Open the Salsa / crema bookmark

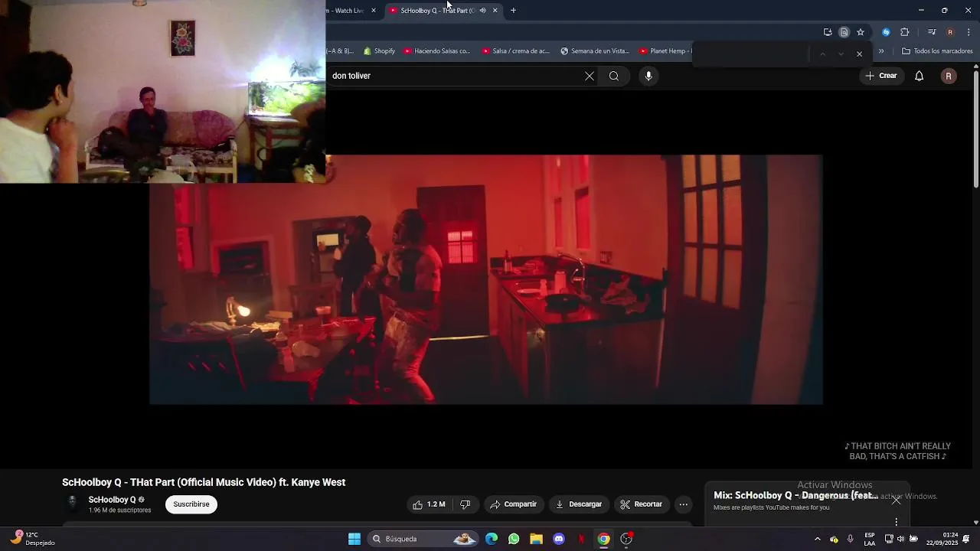tap(516, 51)
